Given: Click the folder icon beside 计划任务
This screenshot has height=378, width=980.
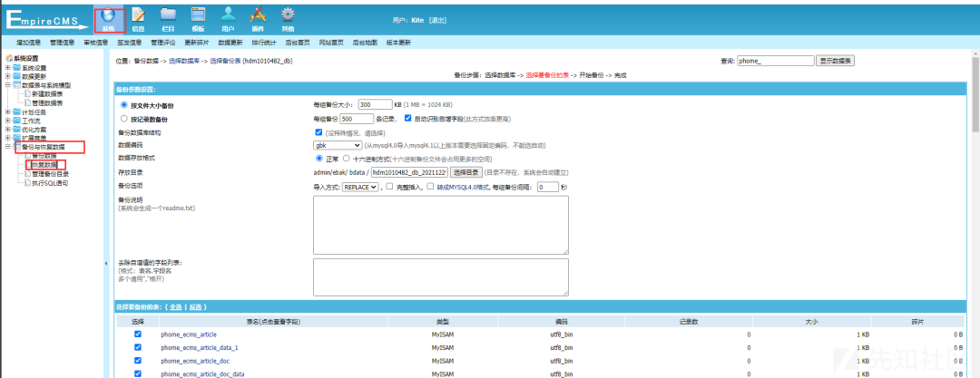Looking at the screenshot, I should pyautogui.click(x=17, y=112).
